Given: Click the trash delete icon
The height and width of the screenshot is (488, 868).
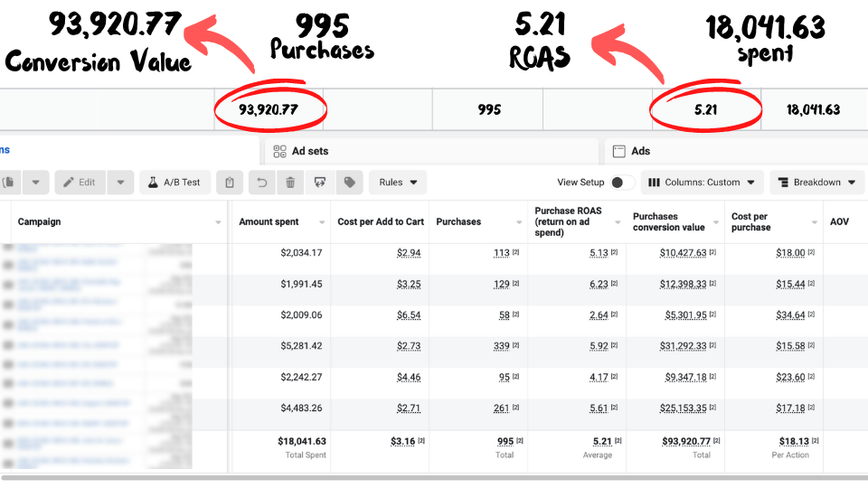Looking at the screenshot, I should pos(290,183).
